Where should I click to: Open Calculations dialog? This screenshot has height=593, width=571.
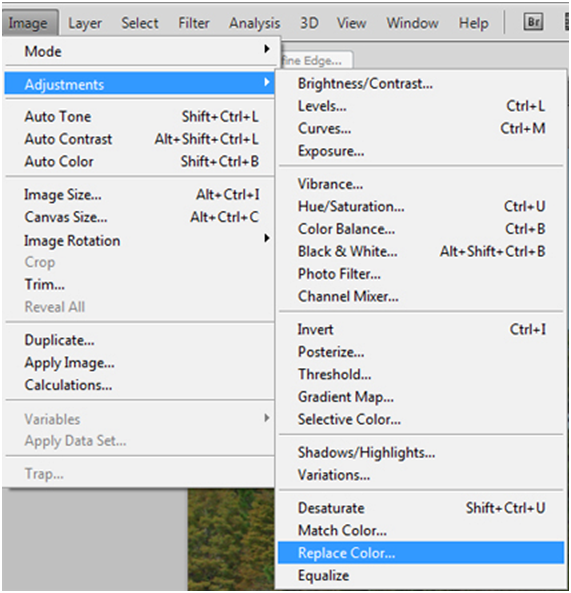point(140,385)
